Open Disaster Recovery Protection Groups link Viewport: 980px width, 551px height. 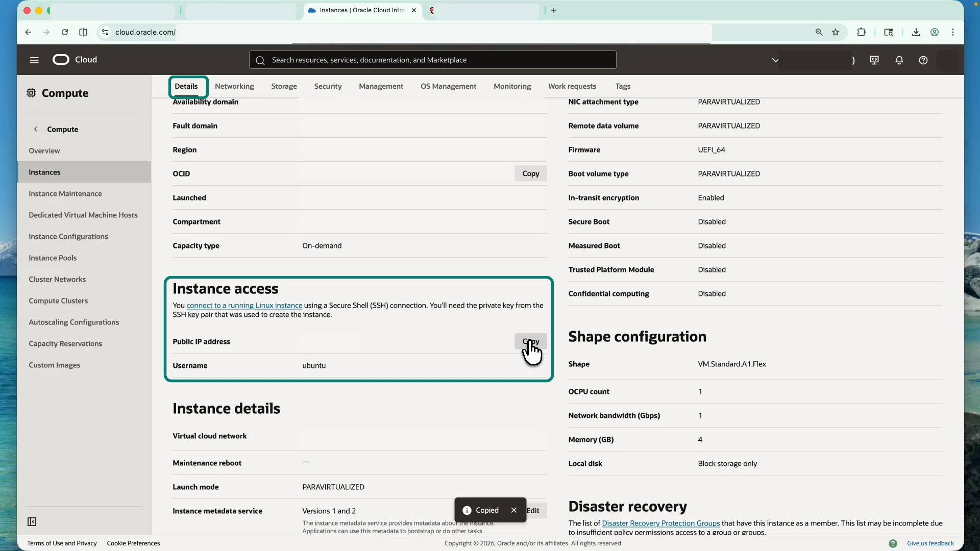660,523
